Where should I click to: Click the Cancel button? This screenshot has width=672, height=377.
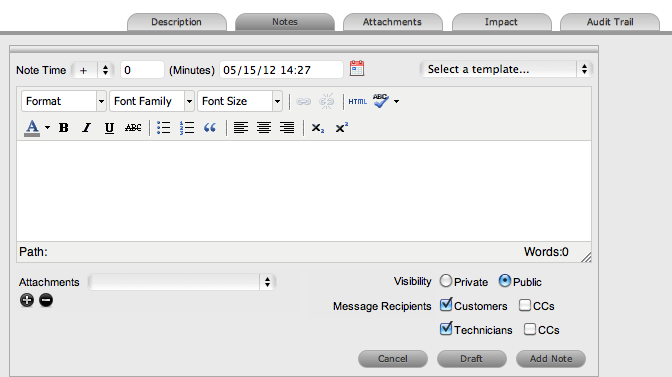pos(393,359)
